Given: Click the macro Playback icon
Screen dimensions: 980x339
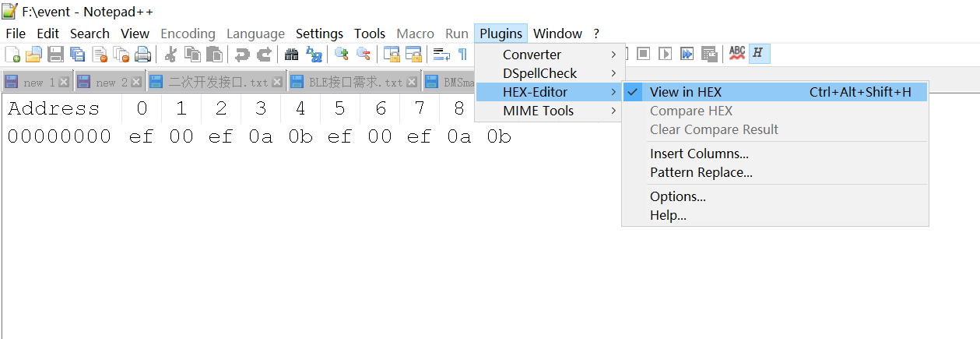Looking at the screenshot, I should (x=666, y=54).
